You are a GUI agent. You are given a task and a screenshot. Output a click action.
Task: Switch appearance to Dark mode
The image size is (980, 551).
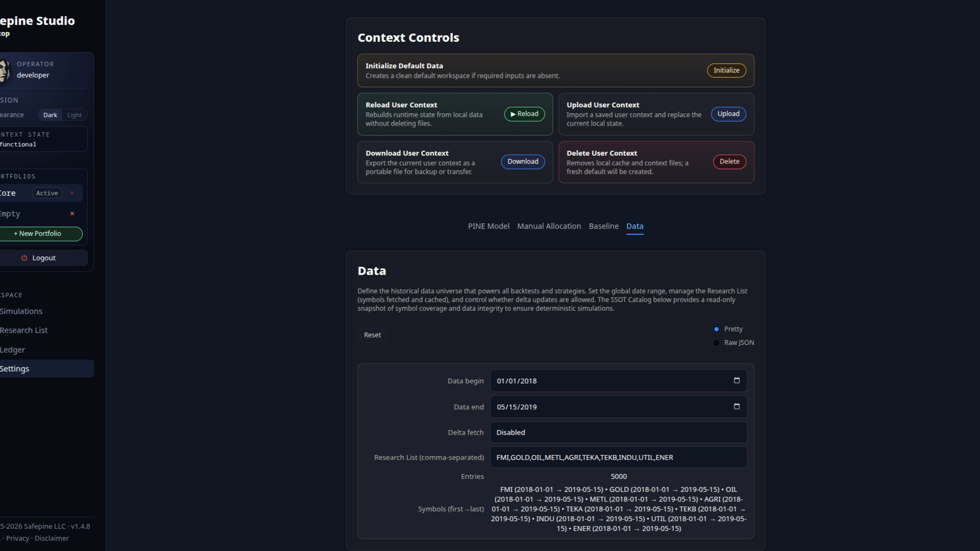(x=50, y=115)
